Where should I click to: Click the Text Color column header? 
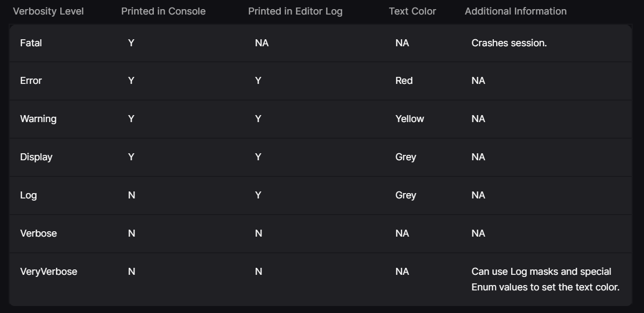pos(412,11)
